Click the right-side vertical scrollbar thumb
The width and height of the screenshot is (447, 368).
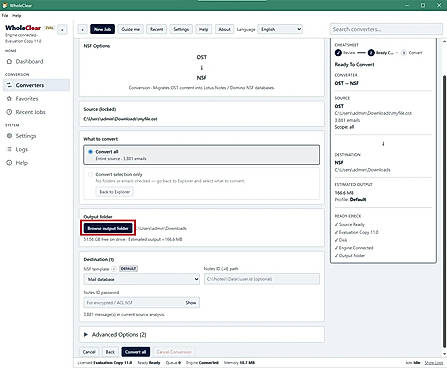[x=444, y=212]
